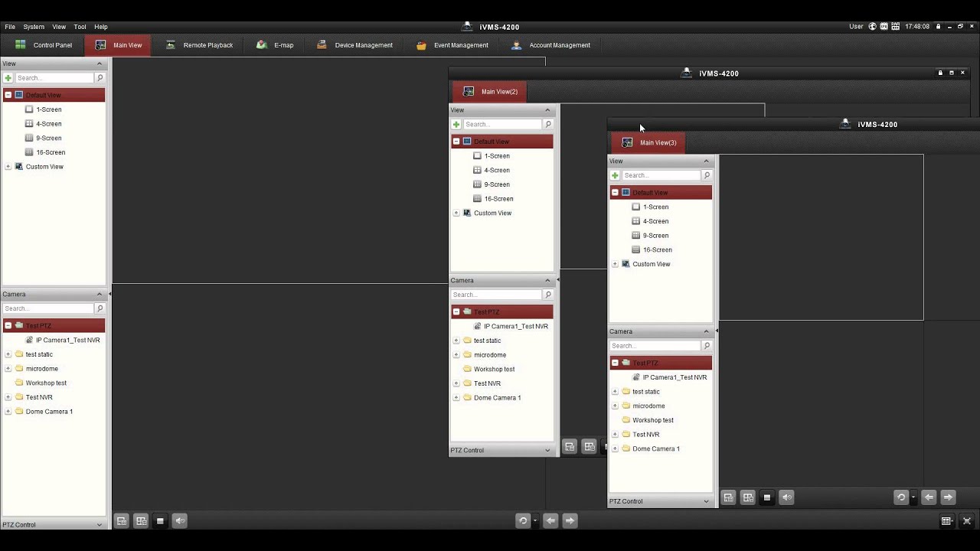This screenshot has height=551, width=980.
Task: Go to next page in main window
Action: (570, 521)
